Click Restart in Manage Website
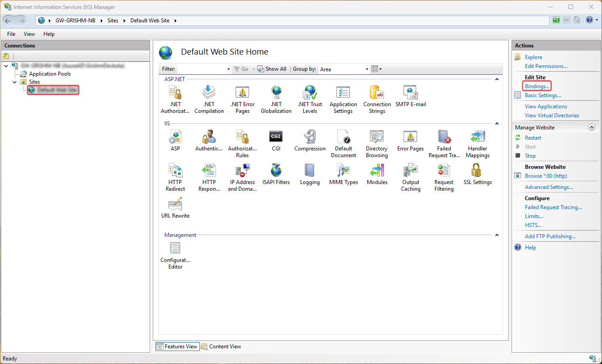Viewport: 602px width, 364px height. 533,138
